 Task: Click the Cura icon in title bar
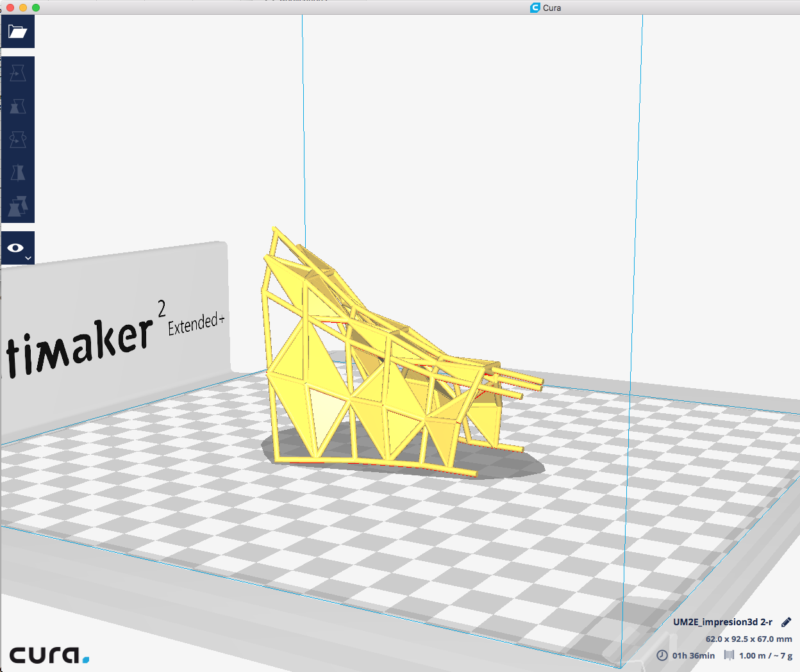[x=535, y=8]
